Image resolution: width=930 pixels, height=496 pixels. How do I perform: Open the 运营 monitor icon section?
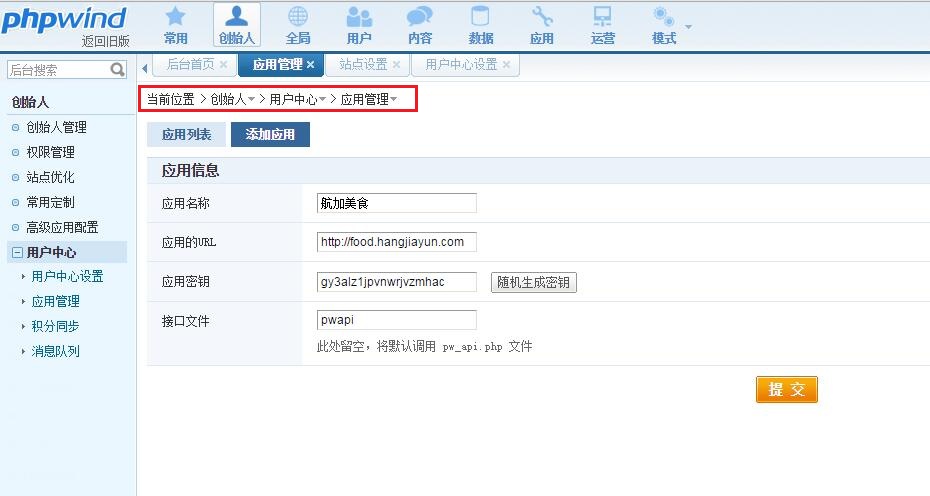coord(603,26)
